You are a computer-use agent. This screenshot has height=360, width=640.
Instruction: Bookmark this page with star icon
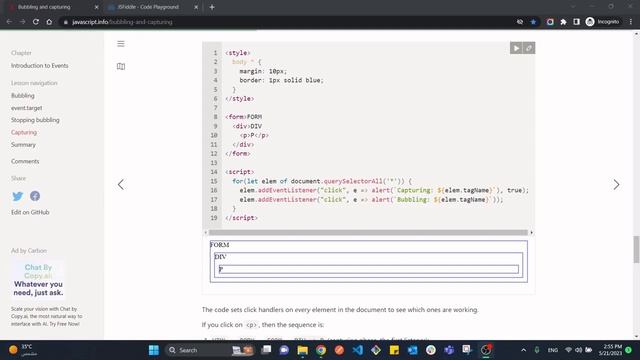533,22
